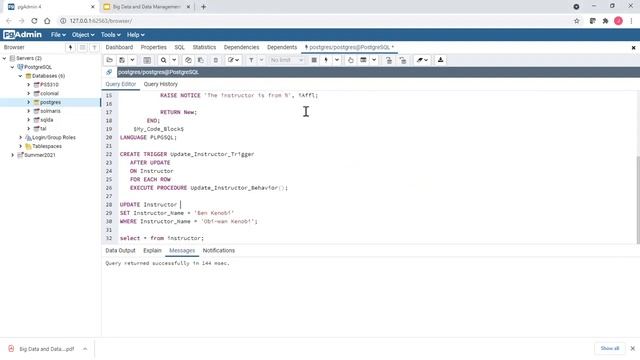Open Find with the magnifier icon
The width and height of the screenshot is (640, 360).
[164, 60]
